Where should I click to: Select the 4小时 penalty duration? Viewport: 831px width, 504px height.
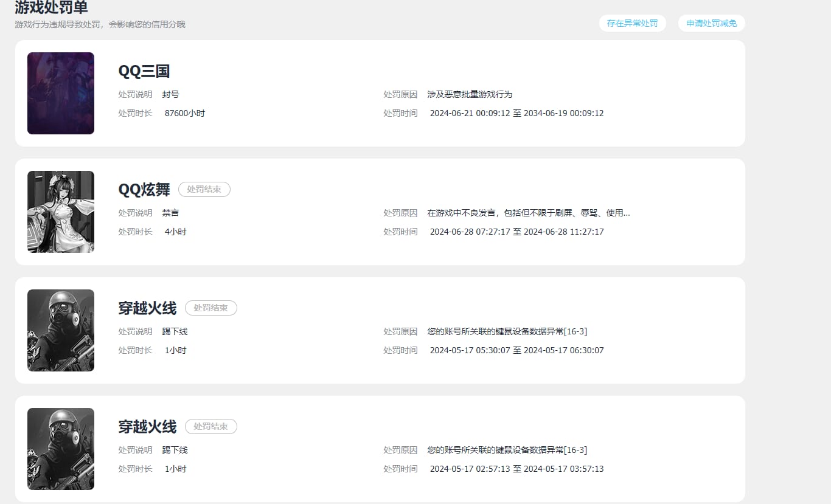coord(176,232)
